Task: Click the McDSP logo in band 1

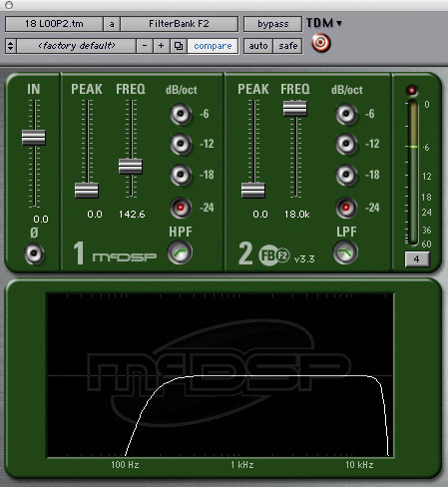Action: (125, 256)
